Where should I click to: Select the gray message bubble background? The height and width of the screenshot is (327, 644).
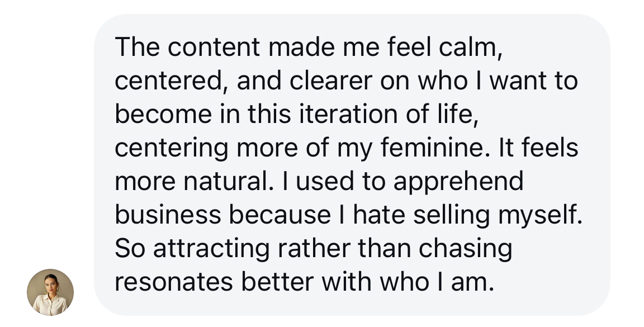click(x=352, y=165)
